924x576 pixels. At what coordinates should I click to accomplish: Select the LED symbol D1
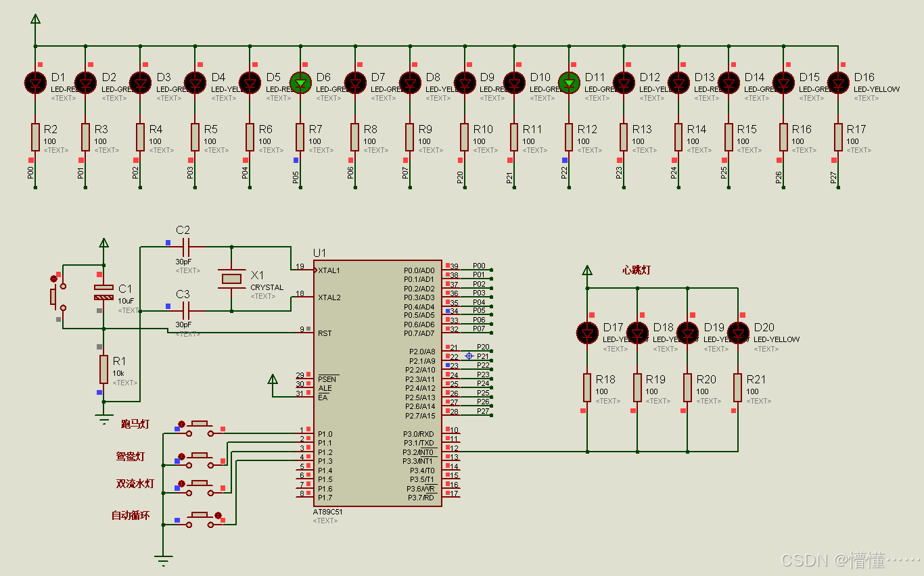35,82
